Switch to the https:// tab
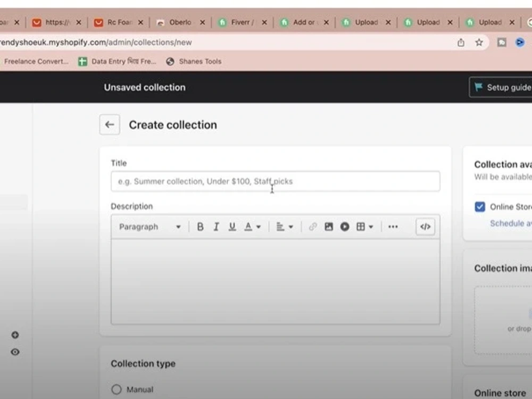Viewport: 532px width, 399px height. click(x=57, y=22)
